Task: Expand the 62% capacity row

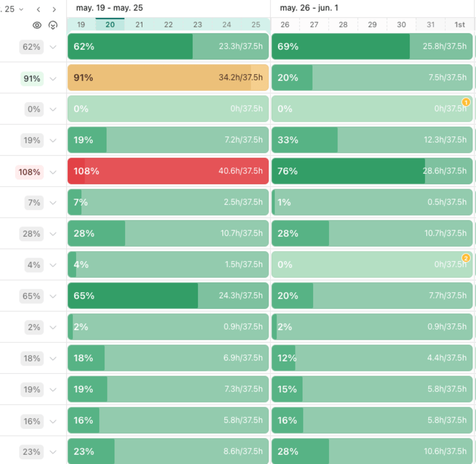Action: pos(53,47)
